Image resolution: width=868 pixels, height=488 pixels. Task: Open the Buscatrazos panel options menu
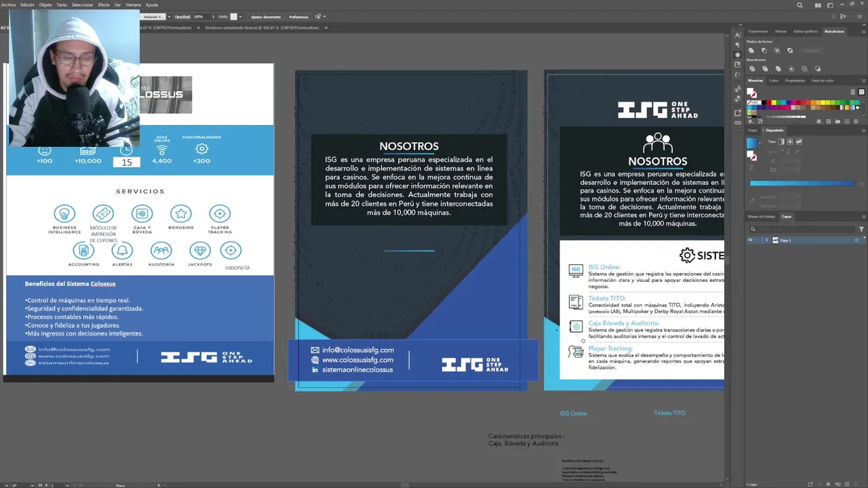pos(863,32)
